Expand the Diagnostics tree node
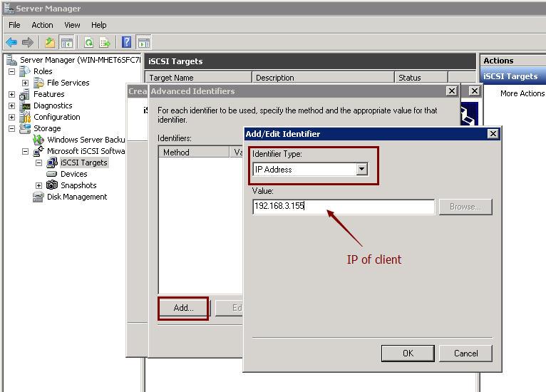Viewport: 546px width, 392px height. (x=12, y=105)
